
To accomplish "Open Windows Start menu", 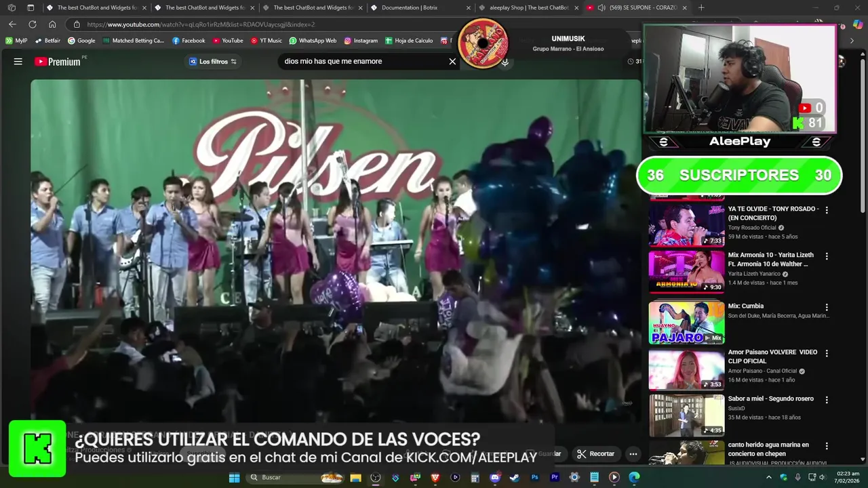I will 234,477.
